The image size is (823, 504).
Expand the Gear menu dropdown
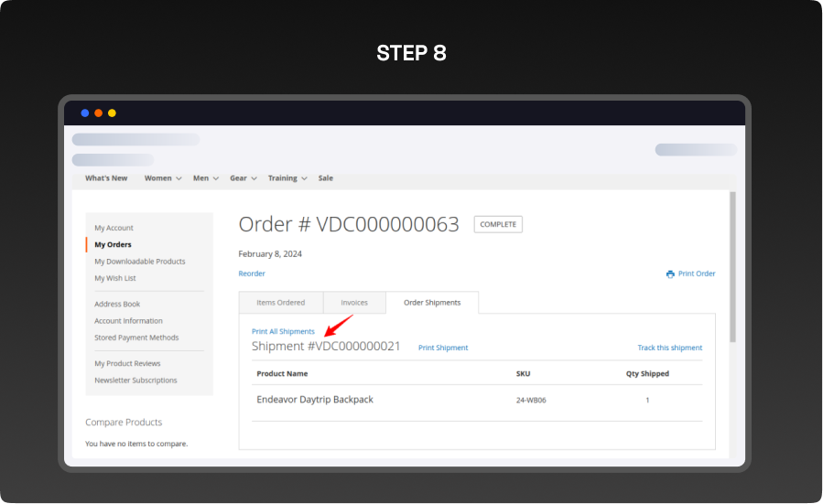(243, 178)
